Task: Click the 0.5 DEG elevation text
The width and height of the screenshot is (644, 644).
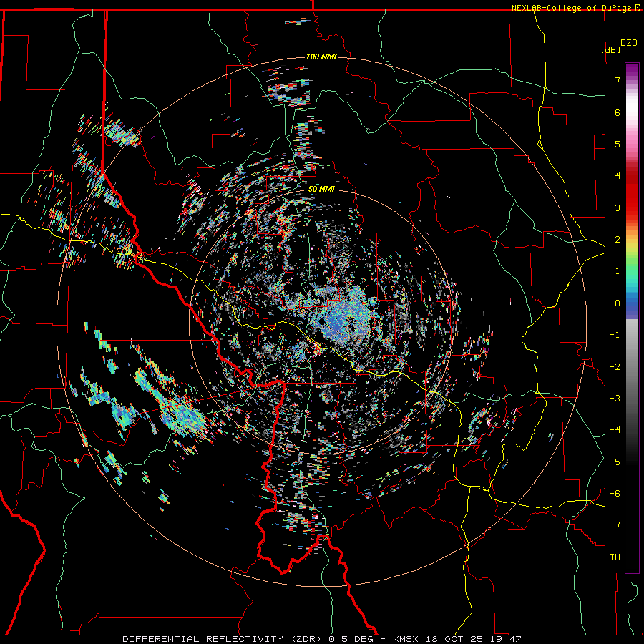Action: point(351,639)
